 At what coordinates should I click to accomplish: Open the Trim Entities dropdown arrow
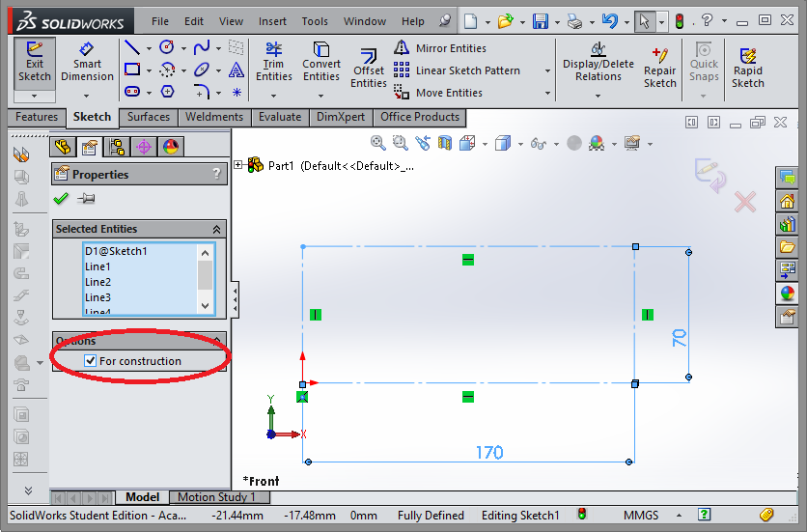pos(273,96)
